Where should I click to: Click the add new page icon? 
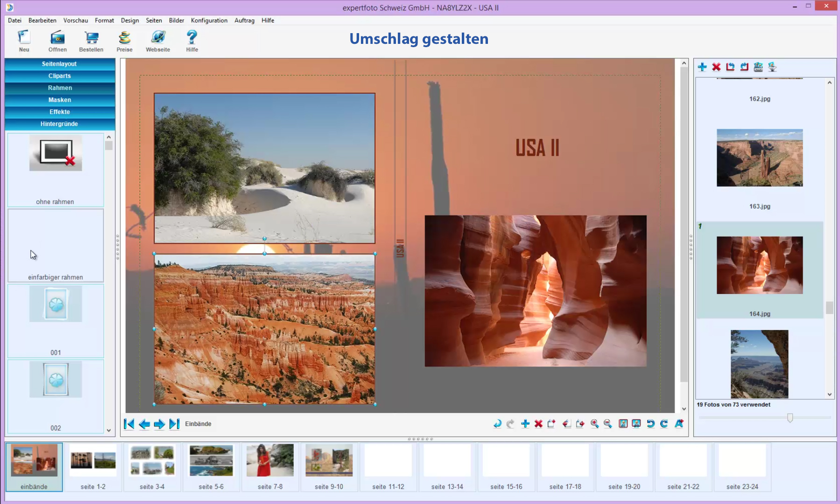(x=551, y=423)
